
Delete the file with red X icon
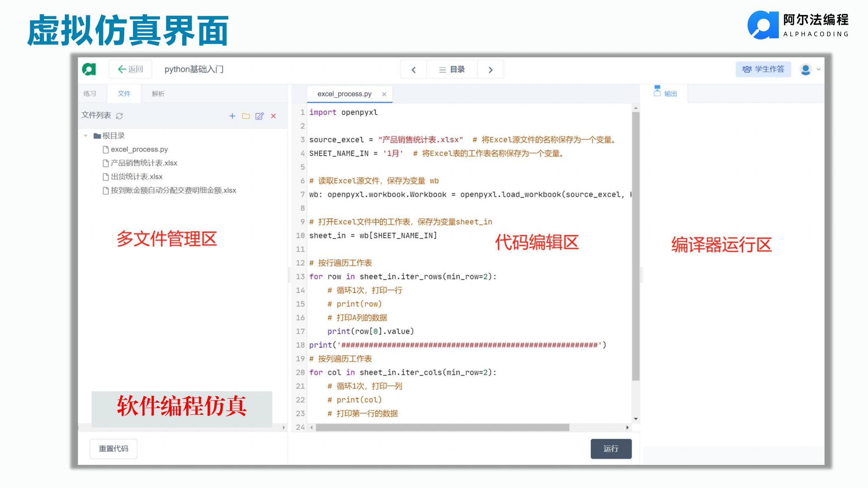tap(273, 116)
